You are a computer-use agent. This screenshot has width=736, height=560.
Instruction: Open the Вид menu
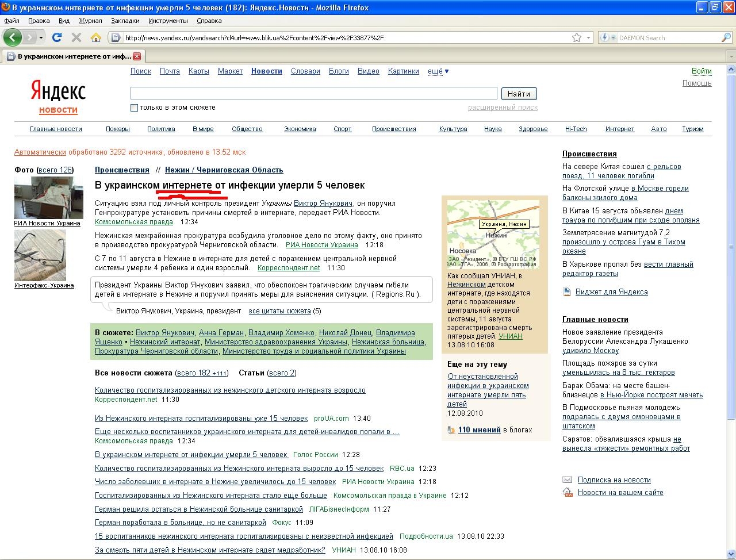click(64, 21)
